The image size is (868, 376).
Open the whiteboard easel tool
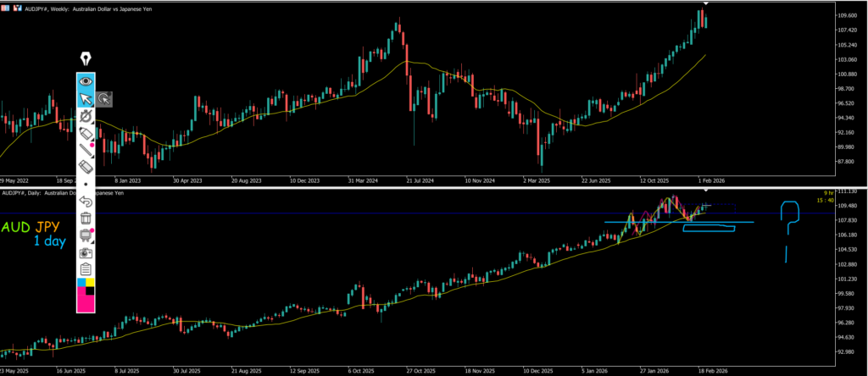point(86,235)
